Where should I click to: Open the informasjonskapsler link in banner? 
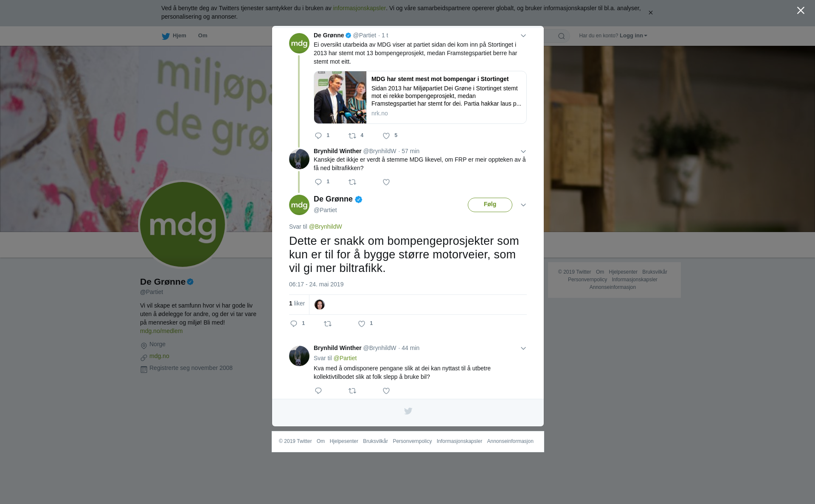coord(359,8)
